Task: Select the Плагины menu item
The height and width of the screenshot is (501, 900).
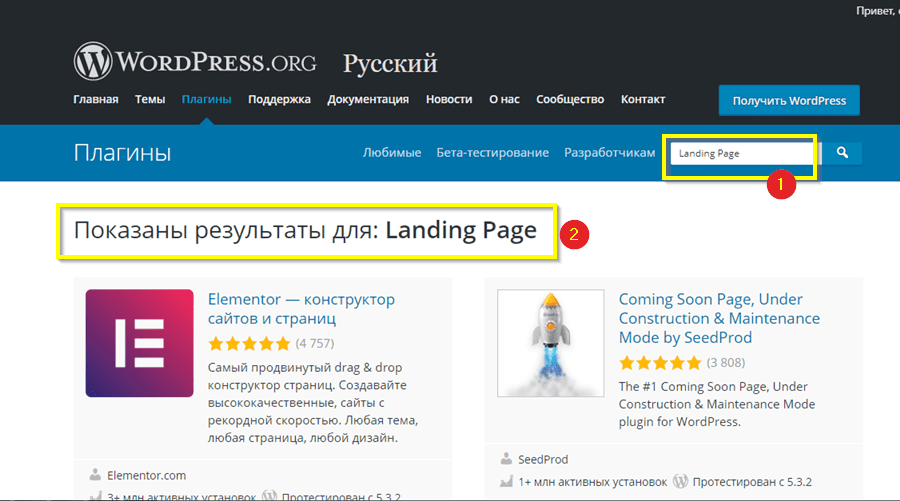Action: pos(207,99)
